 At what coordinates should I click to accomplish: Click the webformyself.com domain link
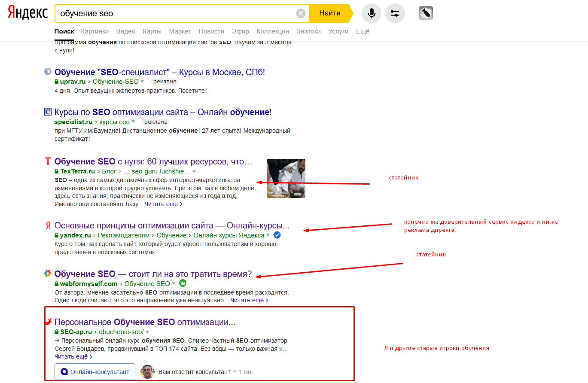click(89, 284)
